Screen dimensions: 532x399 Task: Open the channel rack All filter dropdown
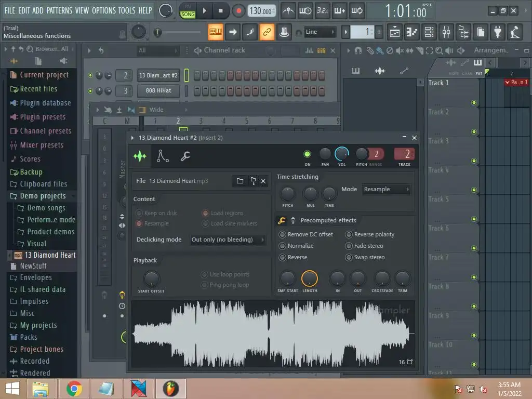point(158,50)
